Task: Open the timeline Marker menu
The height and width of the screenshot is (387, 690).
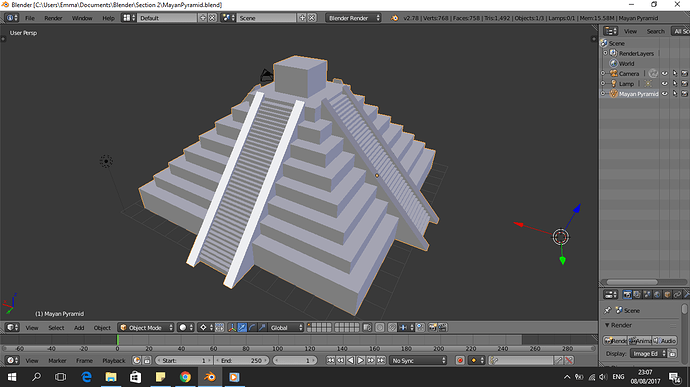Action: click(x=57, y=361)
